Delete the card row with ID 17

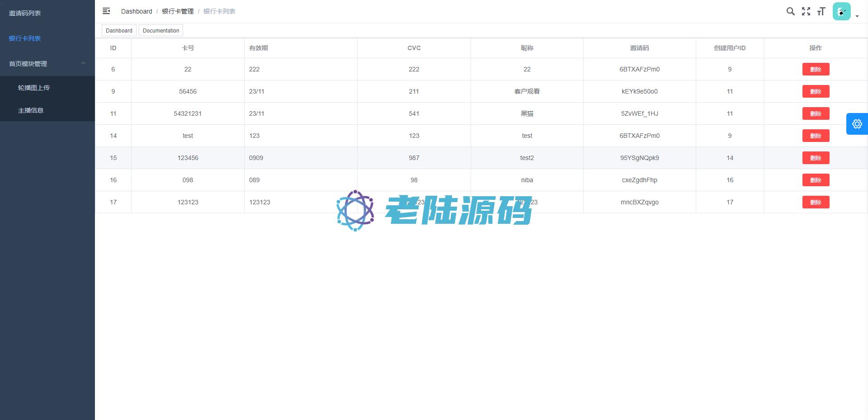pyautogui.click(x=816, y=202)
